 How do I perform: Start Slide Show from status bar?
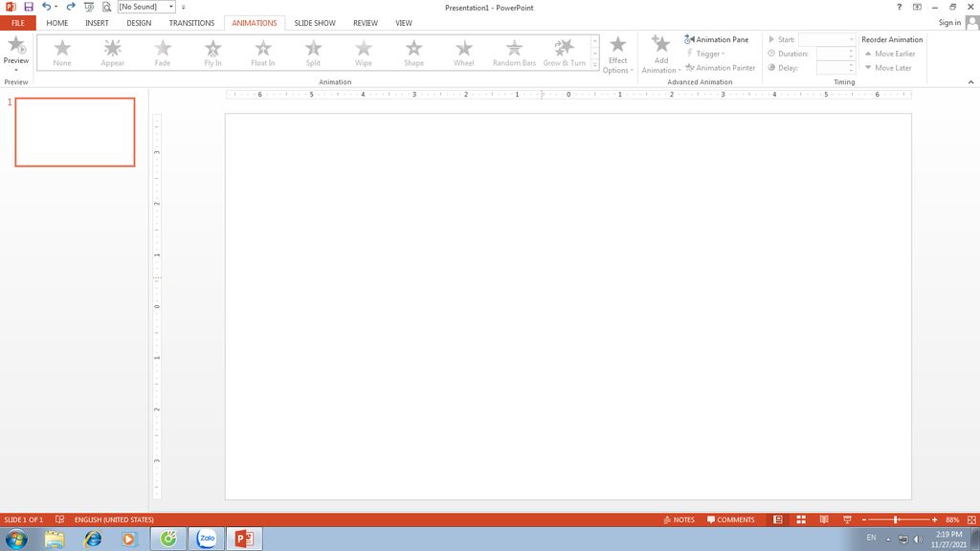point(848,519)
